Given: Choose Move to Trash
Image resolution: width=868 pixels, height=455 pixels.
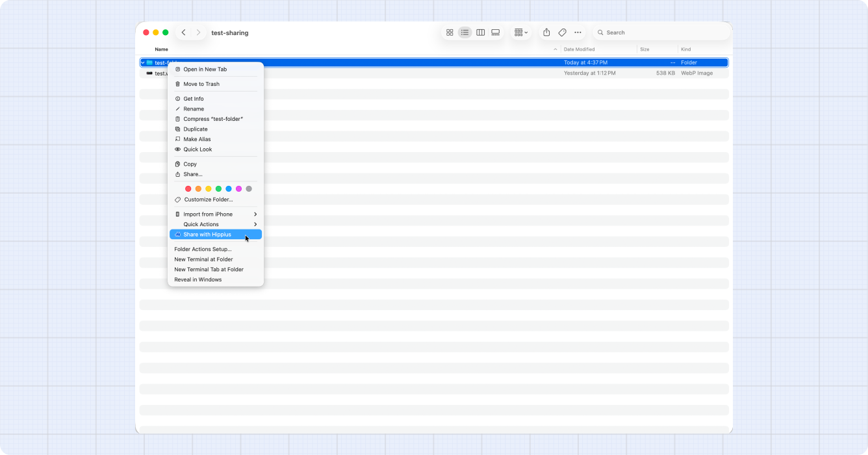Looking at the screenshot, I should (216, 84).
